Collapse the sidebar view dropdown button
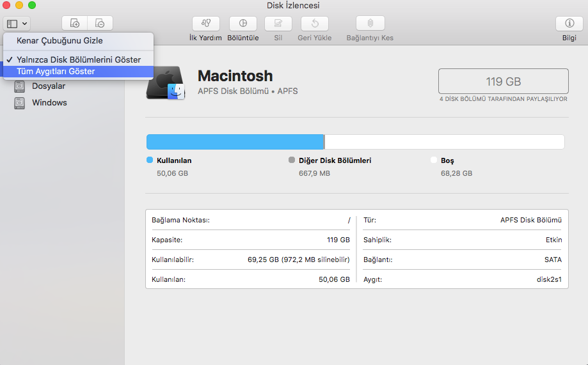The height and width of the screenshot is (365, 588). click(17, 24)
